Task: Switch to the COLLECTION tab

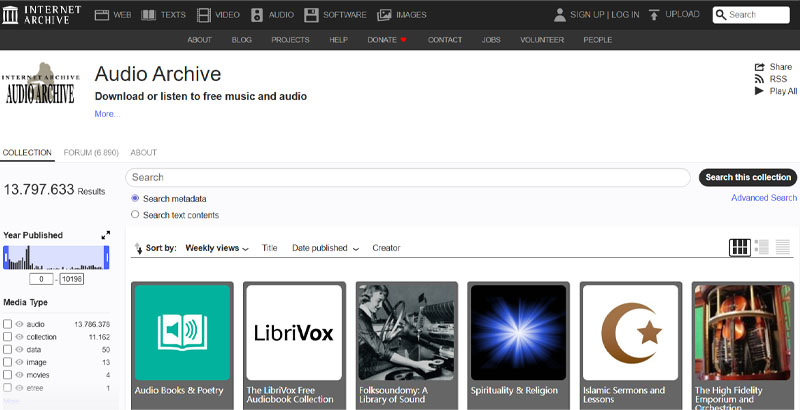Action: click(28, 152)
